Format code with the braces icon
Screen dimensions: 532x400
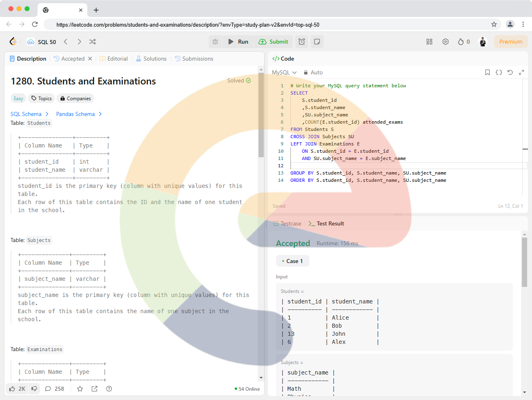click(x=499, y=72)
